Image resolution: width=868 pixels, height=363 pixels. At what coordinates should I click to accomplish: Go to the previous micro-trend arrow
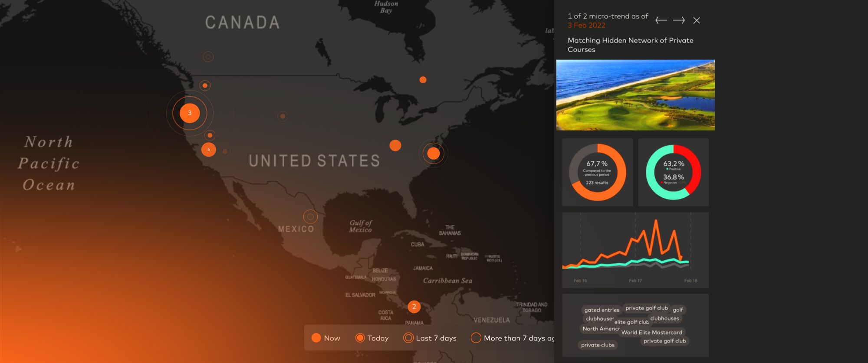coord(661,20)
